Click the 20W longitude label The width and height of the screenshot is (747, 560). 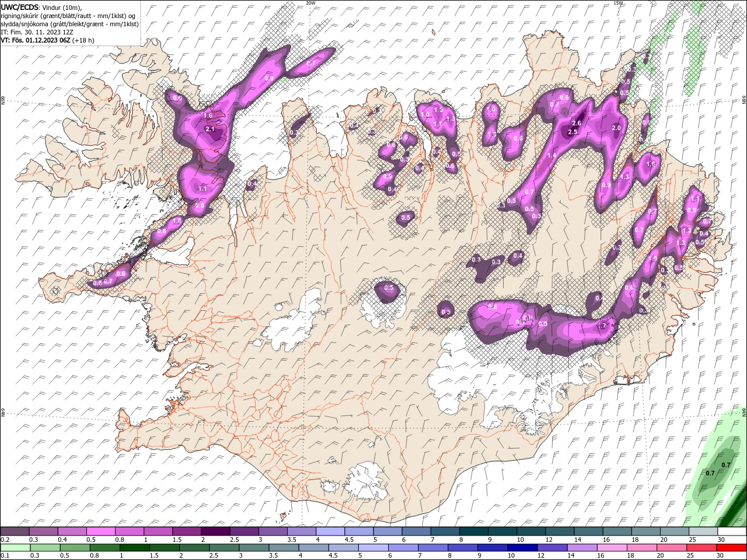tap(310, 3)
